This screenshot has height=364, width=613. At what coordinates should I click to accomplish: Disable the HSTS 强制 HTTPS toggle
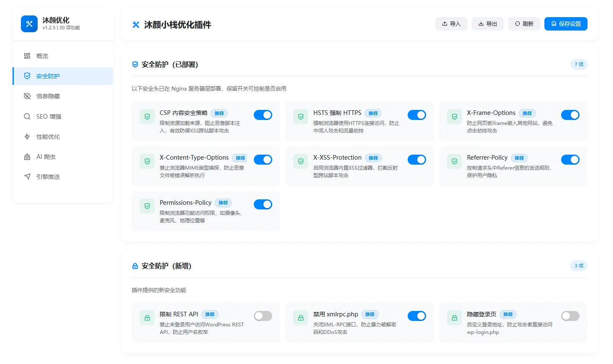pos(416,115)
